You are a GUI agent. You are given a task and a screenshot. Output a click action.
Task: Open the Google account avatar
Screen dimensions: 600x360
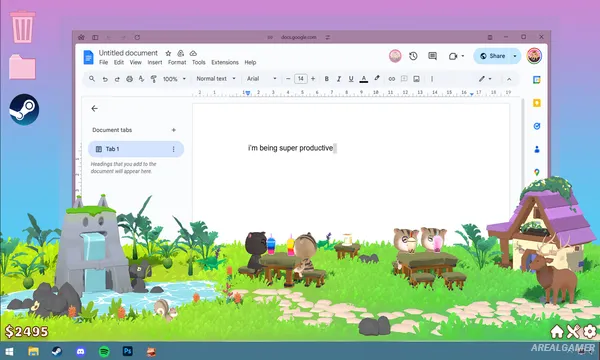tap(534, 56)
